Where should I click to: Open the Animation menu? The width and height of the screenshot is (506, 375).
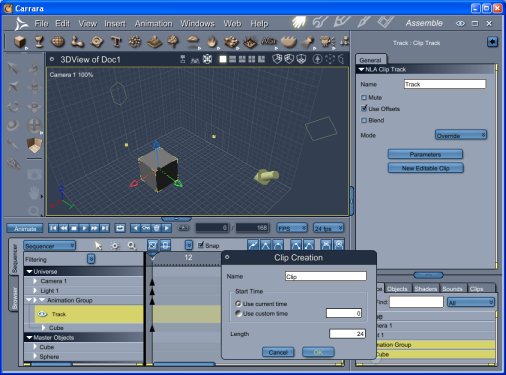(153, 24)
